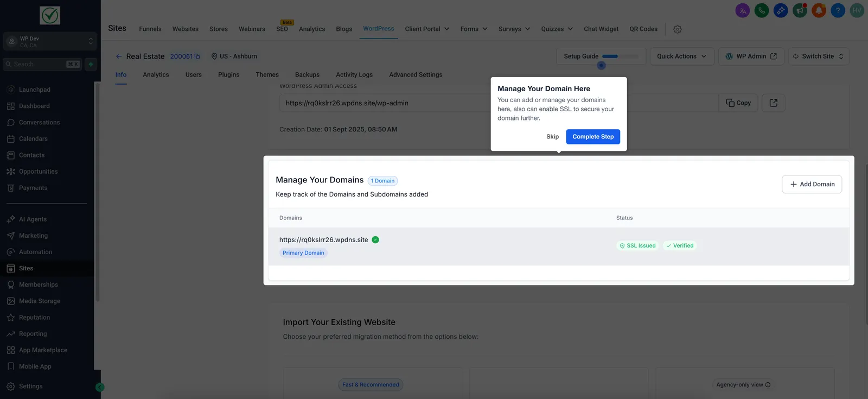Open wp-admin URL in new tab icon
This screenshot has width=868, height=399.
774,103
